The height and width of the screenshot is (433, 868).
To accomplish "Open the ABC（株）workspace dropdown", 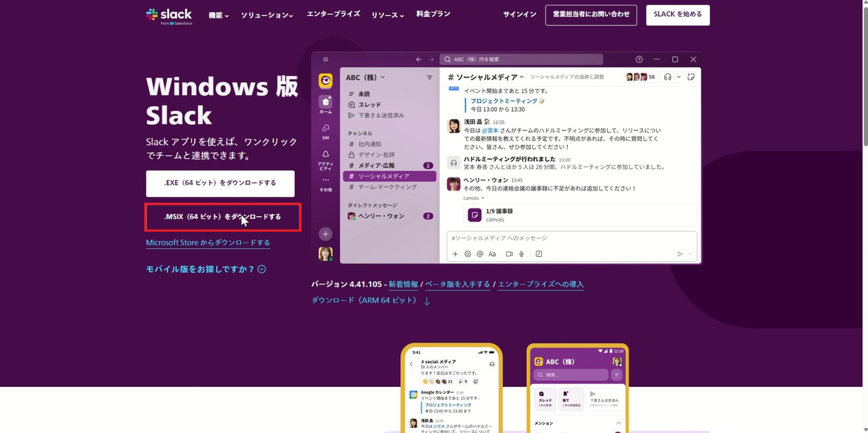I will 365,77.
